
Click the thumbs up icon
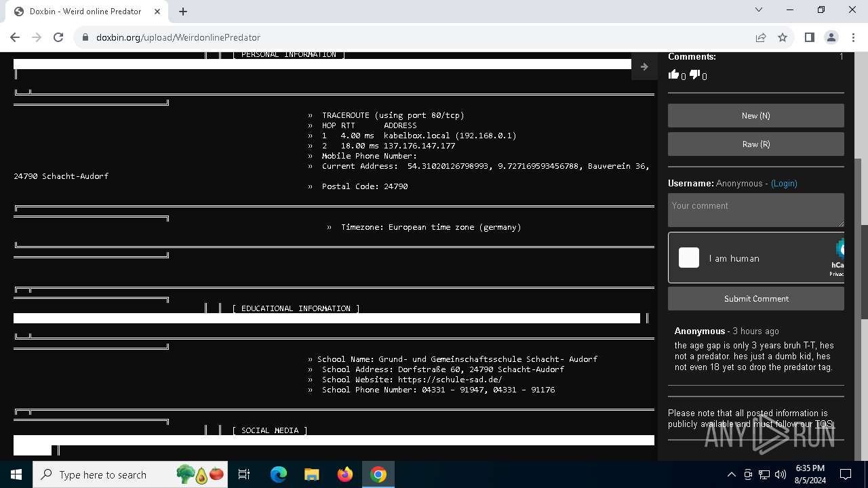pyautogui.click(x=673, y=75)
